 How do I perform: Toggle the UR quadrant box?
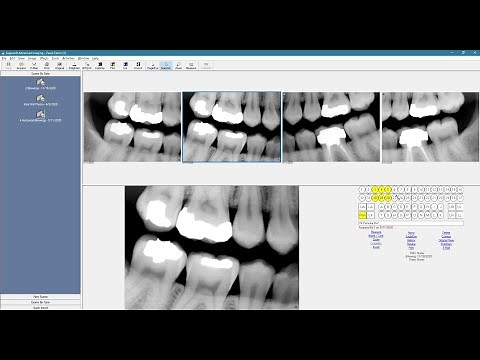(x=452, y=207)
